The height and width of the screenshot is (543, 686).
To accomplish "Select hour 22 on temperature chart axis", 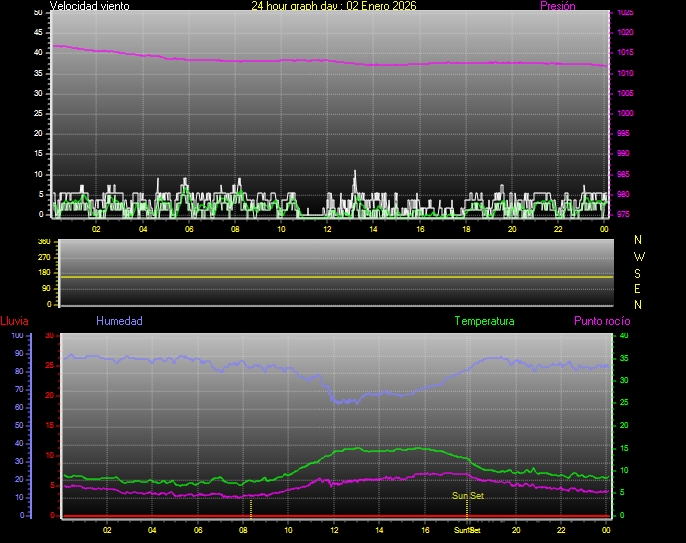I will [562, 530].
